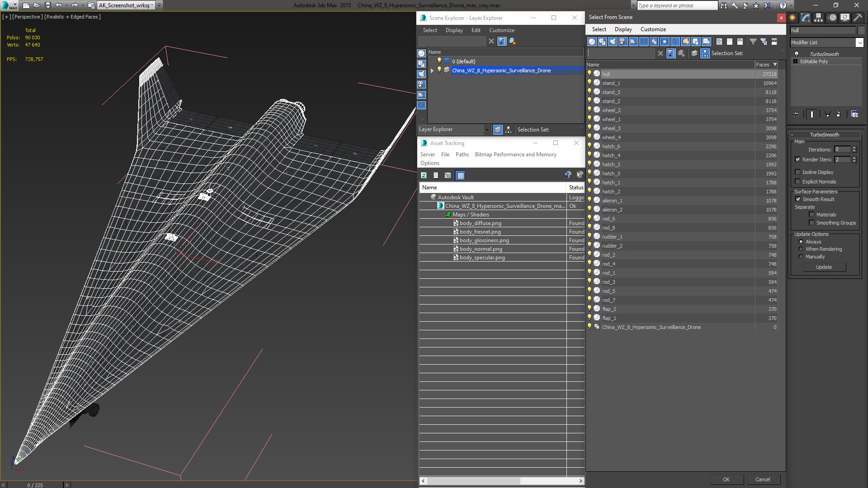
Task: Click the funnel filter icon in Select From Scene
Action: click(x=753, y=42)
